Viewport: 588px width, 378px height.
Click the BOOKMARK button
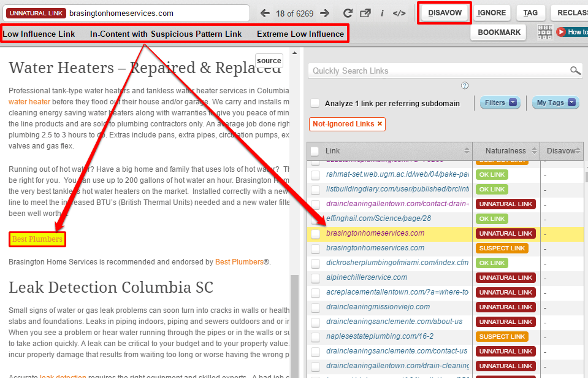click(x=499, y=33)
